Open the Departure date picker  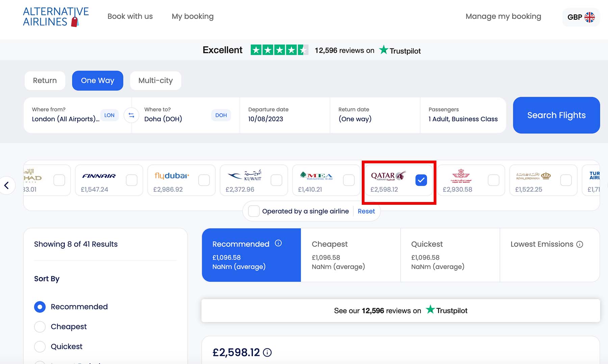(x=285, y=115)
